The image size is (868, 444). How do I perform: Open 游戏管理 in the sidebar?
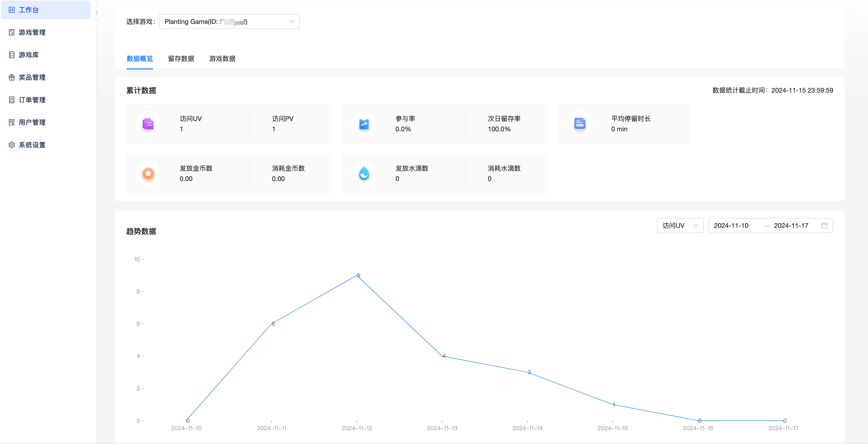click(x=32, y=32)
